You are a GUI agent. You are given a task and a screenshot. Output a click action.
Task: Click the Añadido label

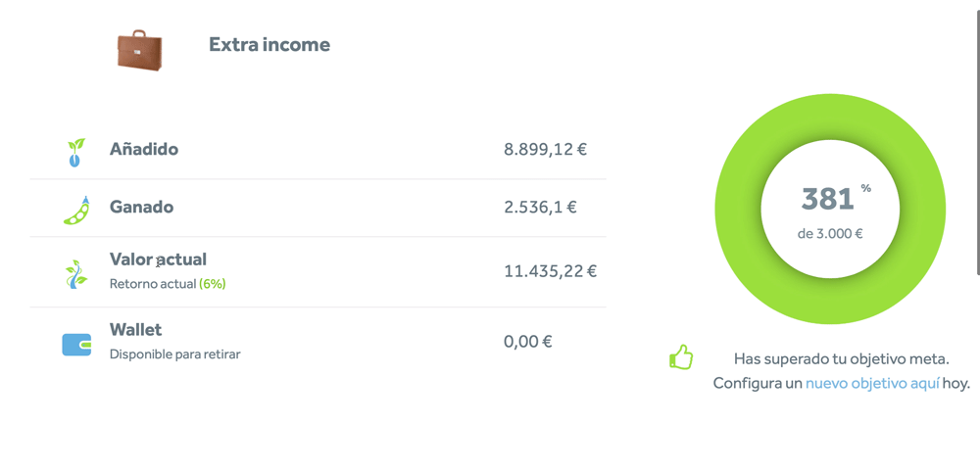coord(144,149)
